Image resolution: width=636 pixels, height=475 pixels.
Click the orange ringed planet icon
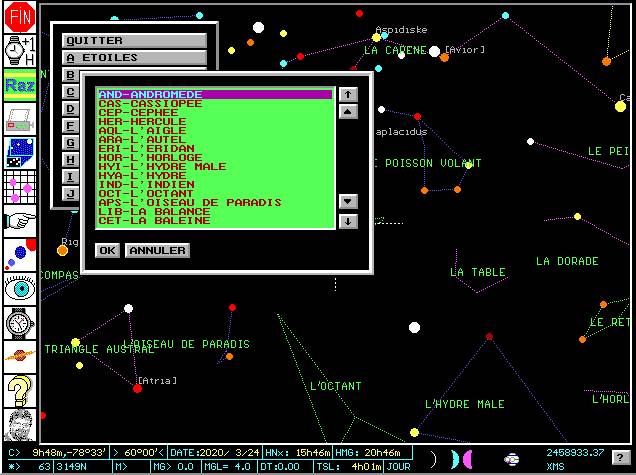[x=20, y=357]
